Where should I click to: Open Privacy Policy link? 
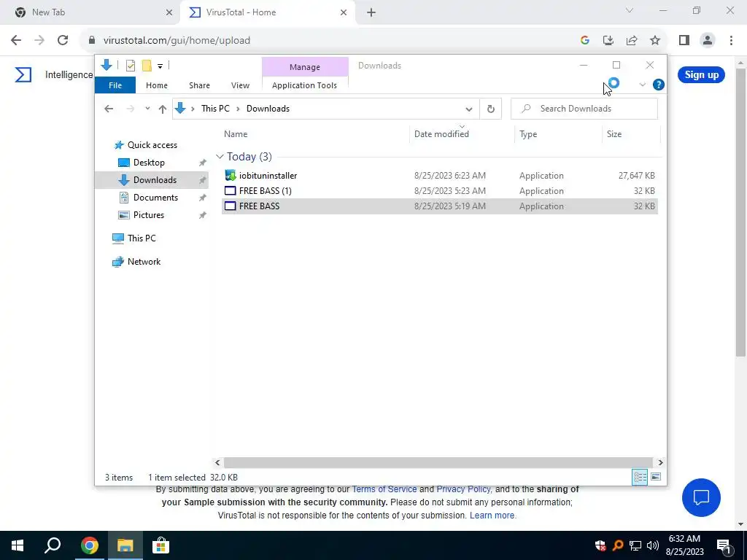coord(463,489)
